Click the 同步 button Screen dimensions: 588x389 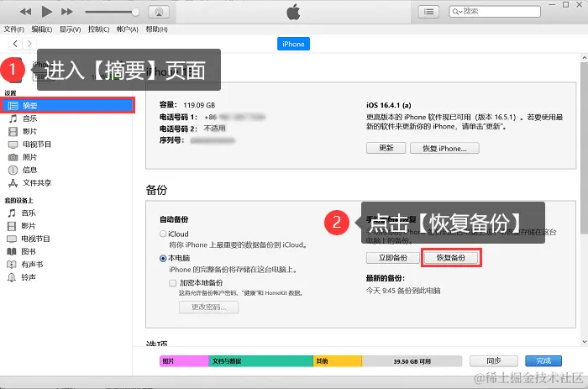click(x=494, y=361)
